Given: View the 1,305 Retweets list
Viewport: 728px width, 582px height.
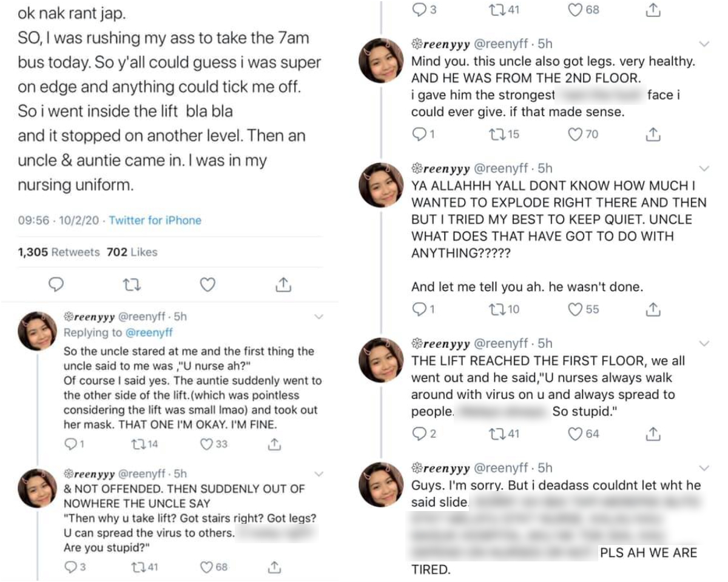Looking at the screenshot, I should 59,252.
